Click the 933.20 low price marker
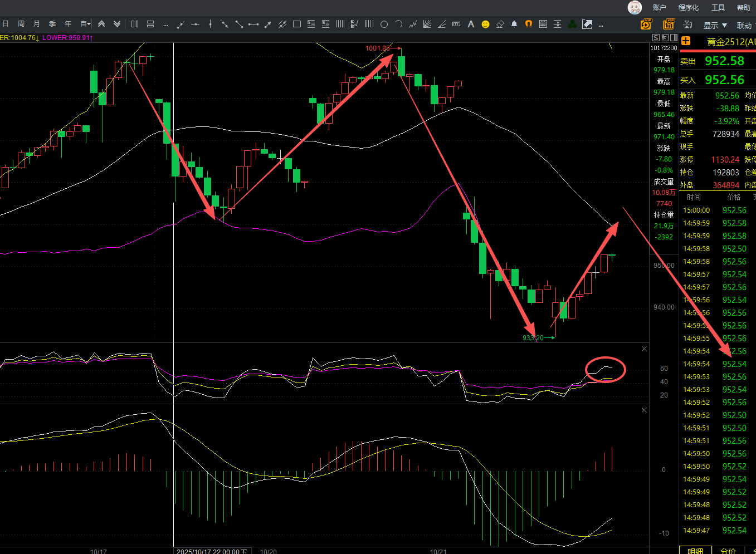756x554 pixels. click(x=533, y=338)
